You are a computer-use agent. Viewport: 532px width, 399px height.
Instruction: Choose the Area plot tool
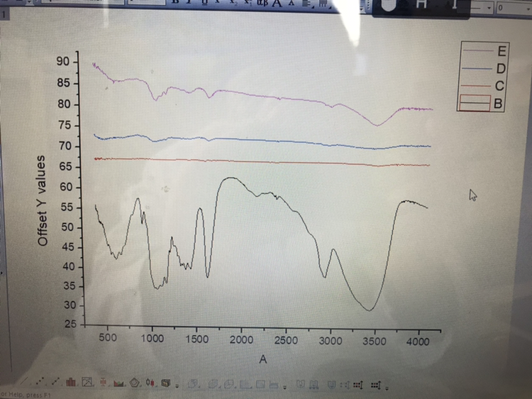tap(118, 383)
